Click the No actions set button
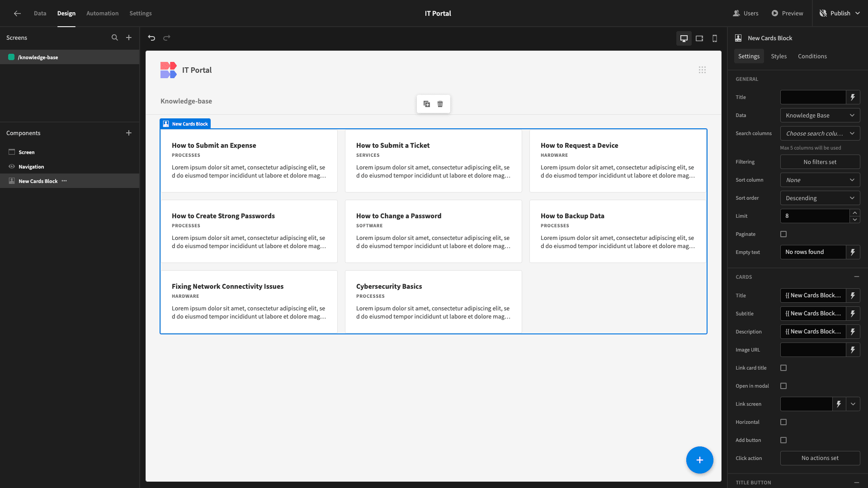The height and width of the screenshot is (488, 868). 820,458
